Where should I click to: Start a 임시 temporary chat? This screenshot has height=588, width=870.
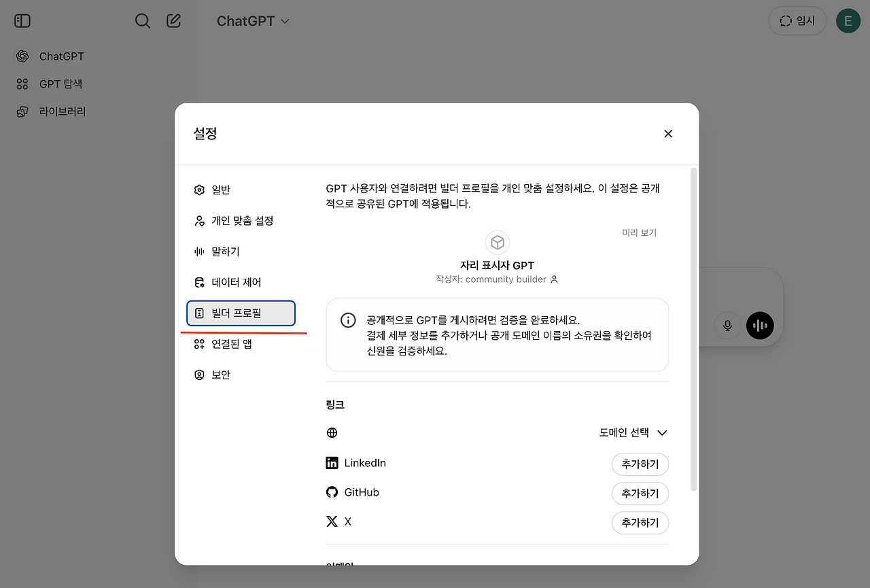pos(797,20)
